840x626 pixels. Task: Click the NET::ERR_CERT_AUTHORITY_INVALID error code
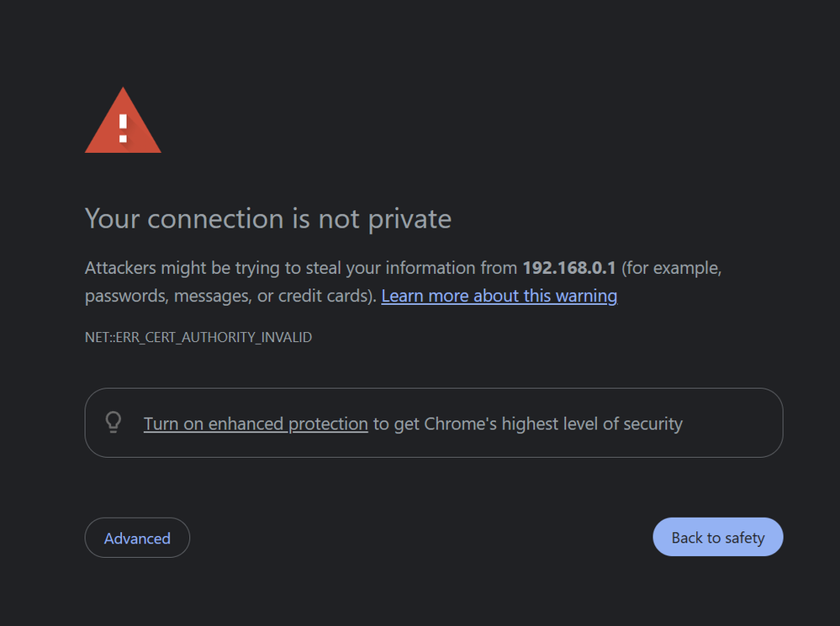click(198, 338)
